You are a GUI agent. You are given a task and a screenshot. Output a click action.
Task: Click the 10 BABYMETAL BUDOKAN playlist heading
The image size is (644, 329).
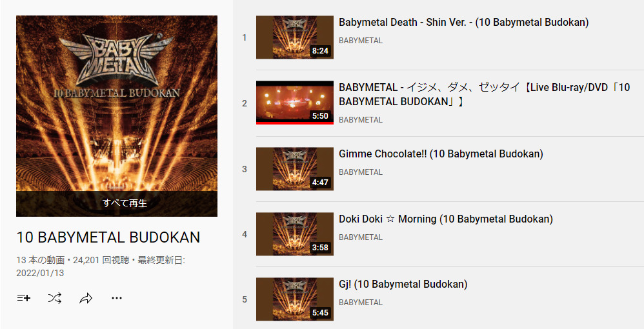[x=108, y=237]
